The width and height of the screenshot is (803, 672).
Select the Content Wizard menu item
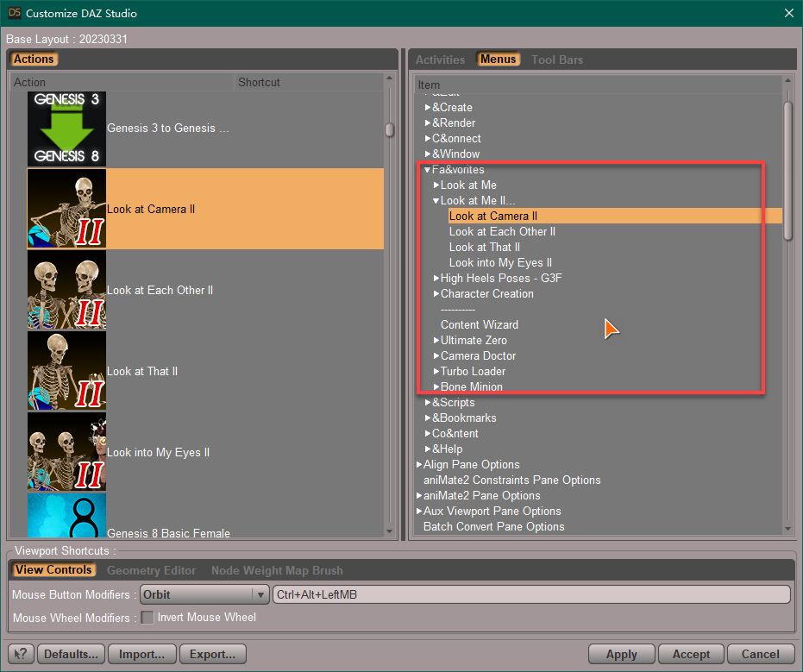(x=480, y=324)
